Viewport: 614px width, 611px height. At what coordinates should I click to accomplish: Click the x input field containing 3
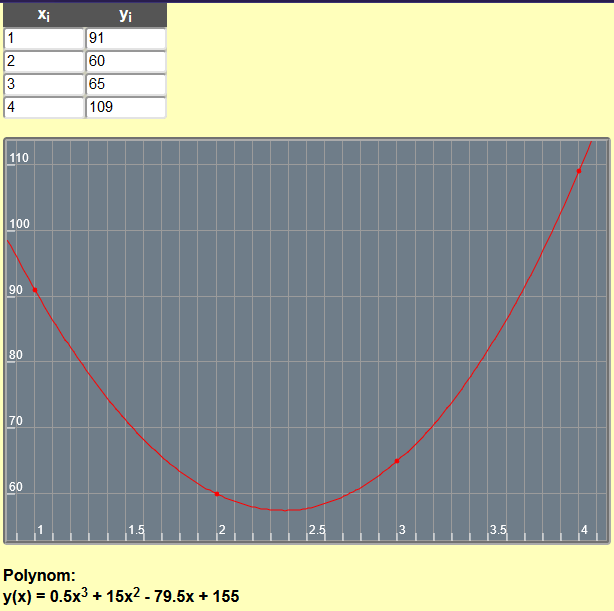click(x=44, y=84)
